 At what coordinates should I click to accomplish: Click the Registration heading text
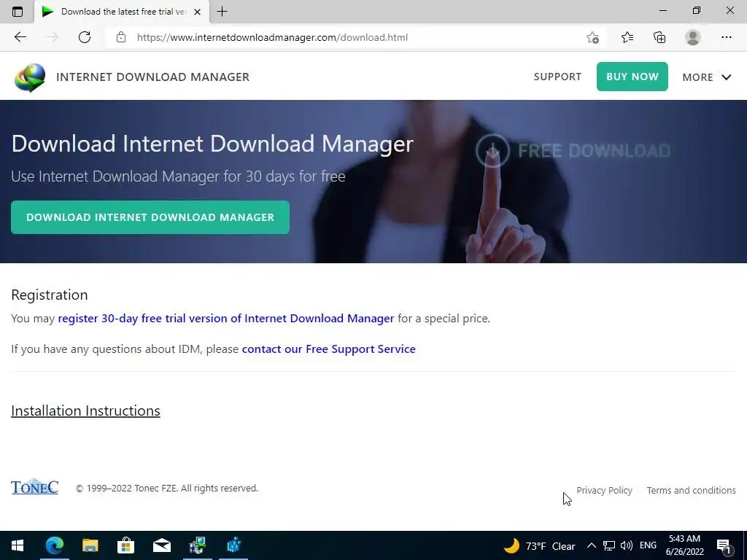[50, 295]
